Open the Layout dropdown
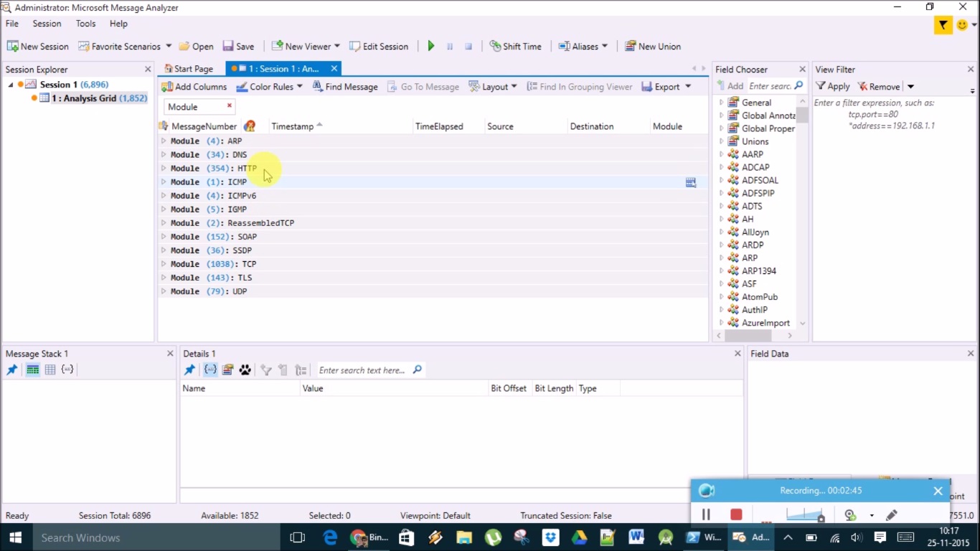Image resolution: width=980 pixels, height=551 pixels. (514, 87)
